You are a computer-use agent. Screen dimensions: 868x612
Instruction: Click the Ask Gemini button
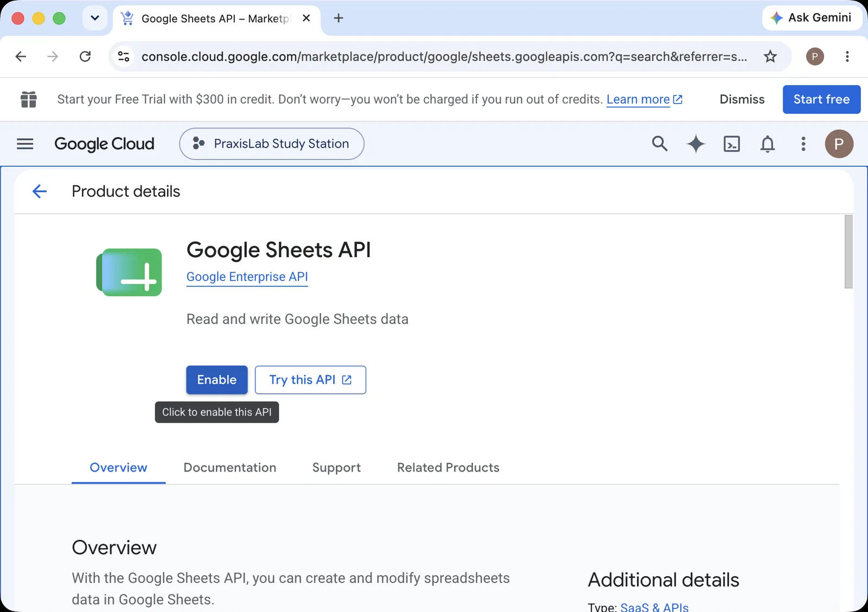pyautogui.click(x=811, y=18)
